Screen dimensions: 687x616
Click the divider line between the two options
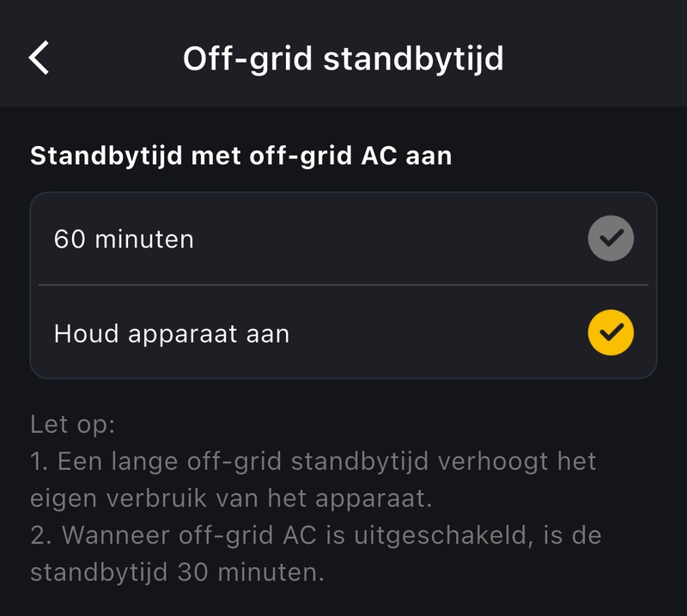click(x=343, y=285)
